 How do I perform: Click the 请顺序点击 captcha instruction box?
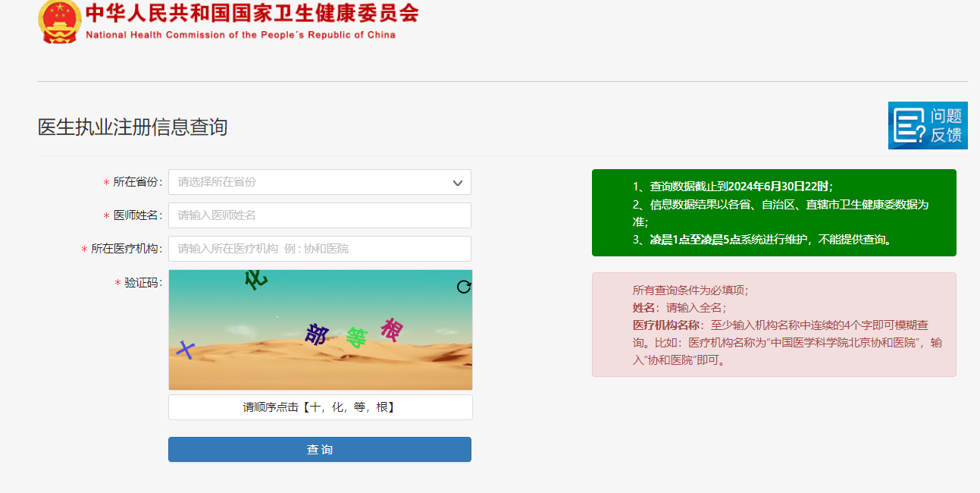coord(319,407)
